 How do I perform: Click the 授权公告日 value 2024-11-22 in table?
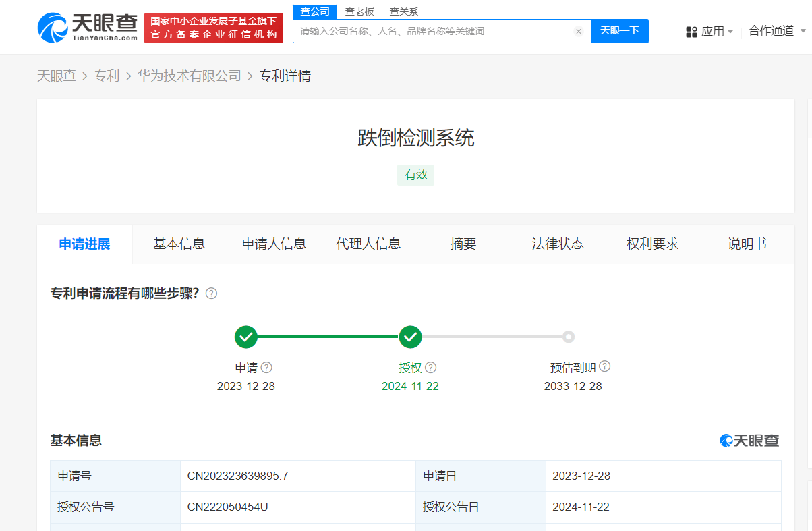(581, 507)
